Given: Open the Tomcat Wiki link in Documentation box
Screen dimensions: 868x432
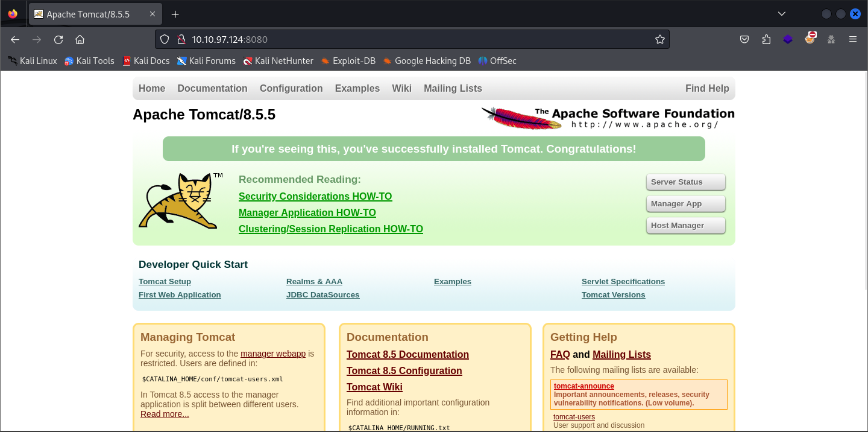Looking at the screenshot, I should [x=374, y=387].
